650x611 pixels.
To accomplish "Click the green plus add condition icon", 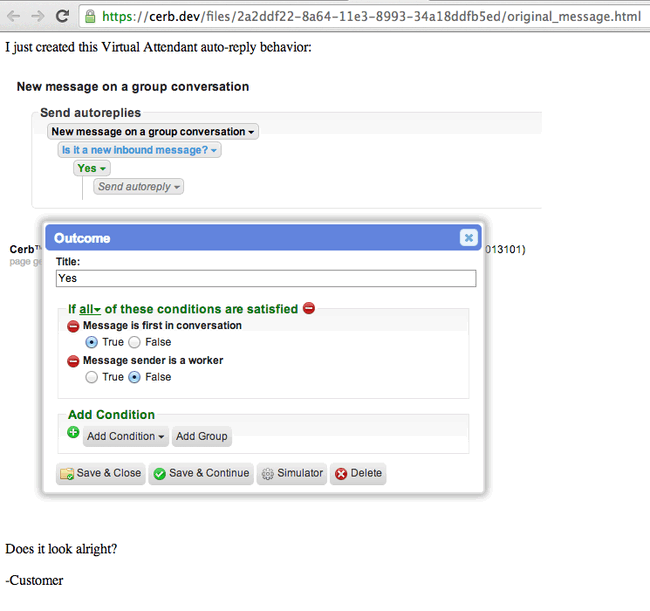I will 73,432.
